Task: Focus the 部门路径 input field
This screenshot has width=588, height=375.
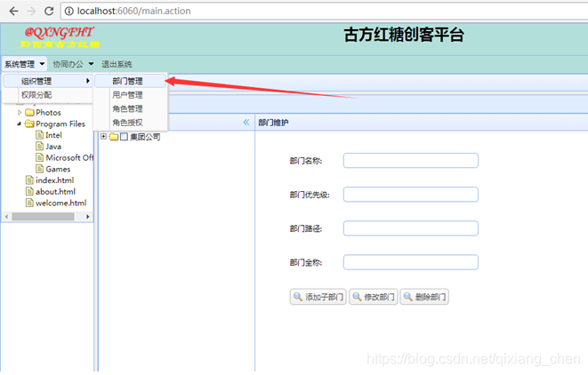Action: pyautogui.click(x=411, y=228)
